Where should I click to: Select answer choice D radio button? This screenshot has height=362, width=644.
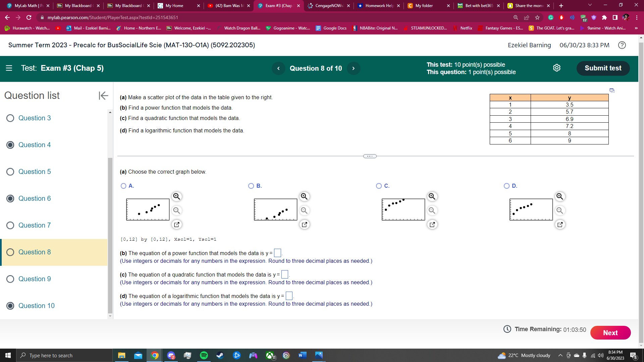click(x=507, y=186)
